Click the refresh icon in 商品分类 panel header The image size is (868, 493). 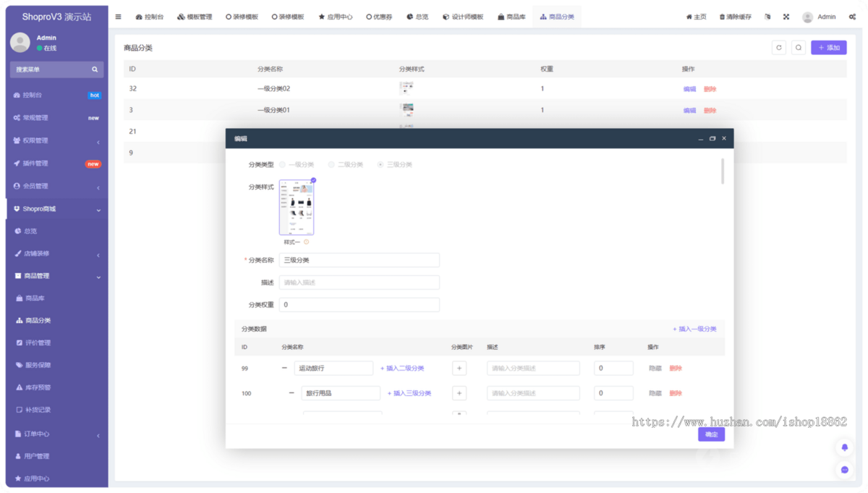click(778, 47)
